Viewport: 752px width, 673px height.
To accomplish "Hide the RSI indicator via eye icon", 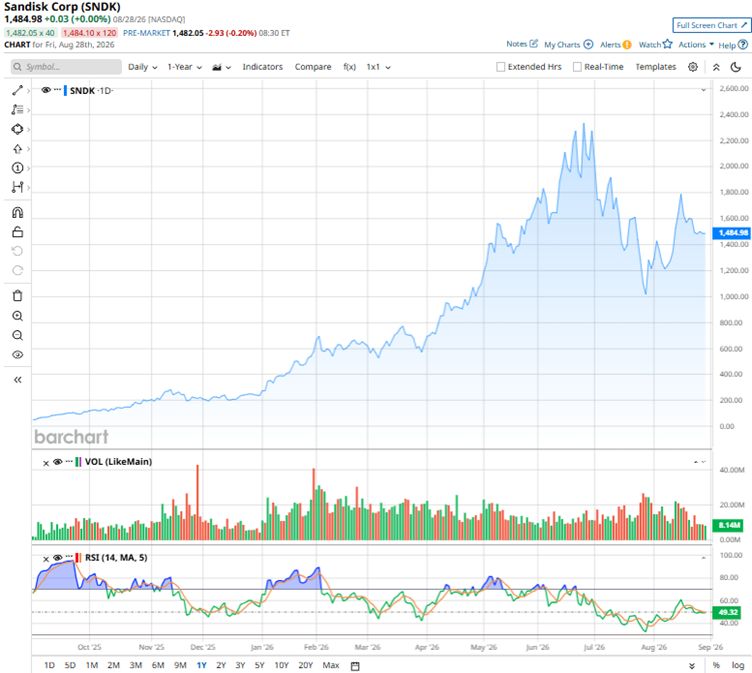I will [x=58, y=557].
